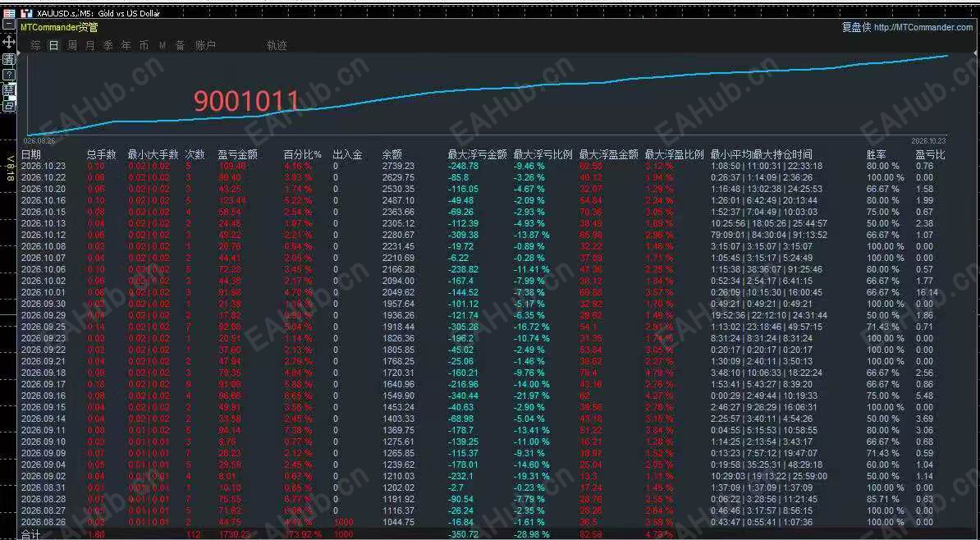Click the 合计 totals row label
980x540 pixels.
30,534
